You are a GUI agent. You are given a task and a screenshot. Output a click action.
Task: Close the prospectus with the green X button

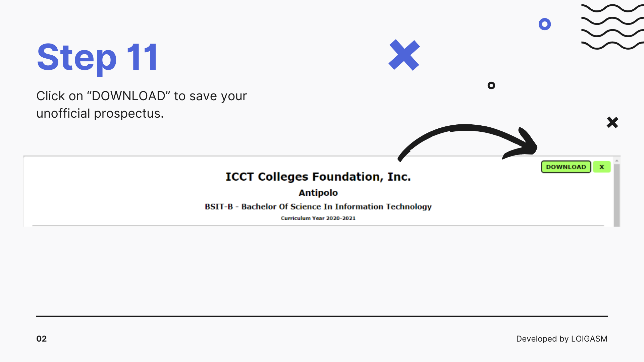click(602, 167)
